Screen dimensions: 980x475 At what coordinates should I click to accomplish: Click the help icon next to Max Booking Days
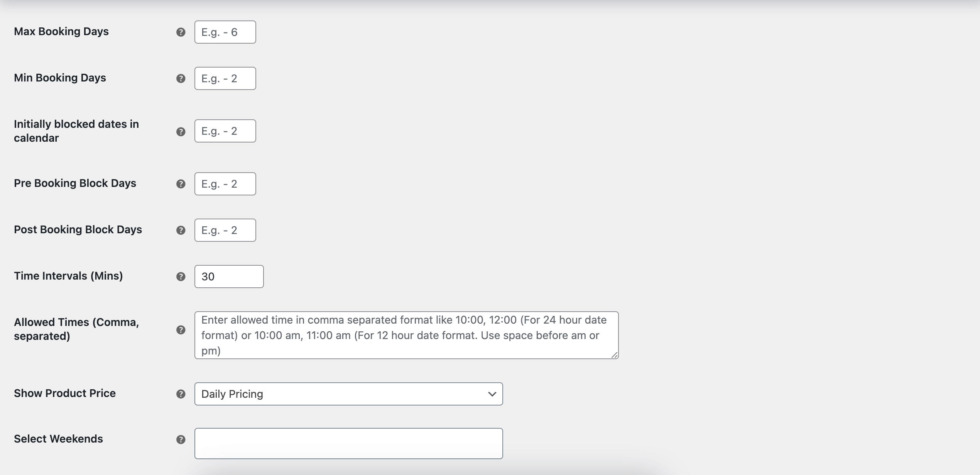pyautogui.click(x=181, y=32)
